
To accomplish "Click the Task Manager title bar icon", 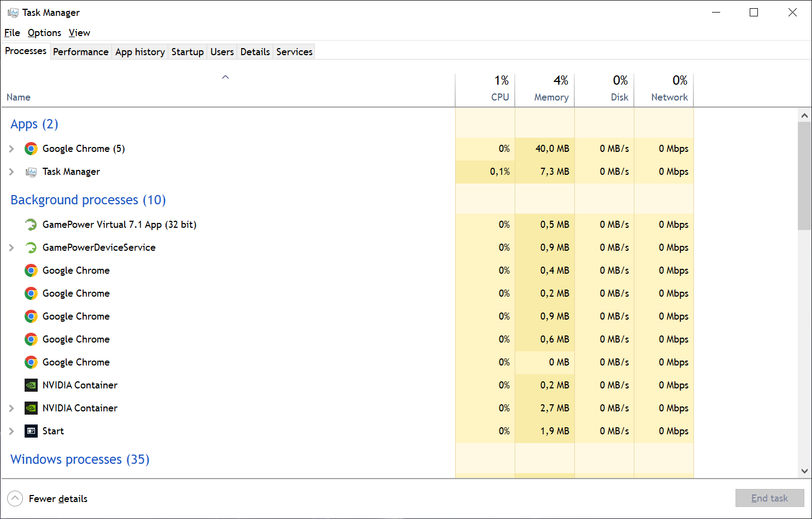I will click(x=13, y=13).
